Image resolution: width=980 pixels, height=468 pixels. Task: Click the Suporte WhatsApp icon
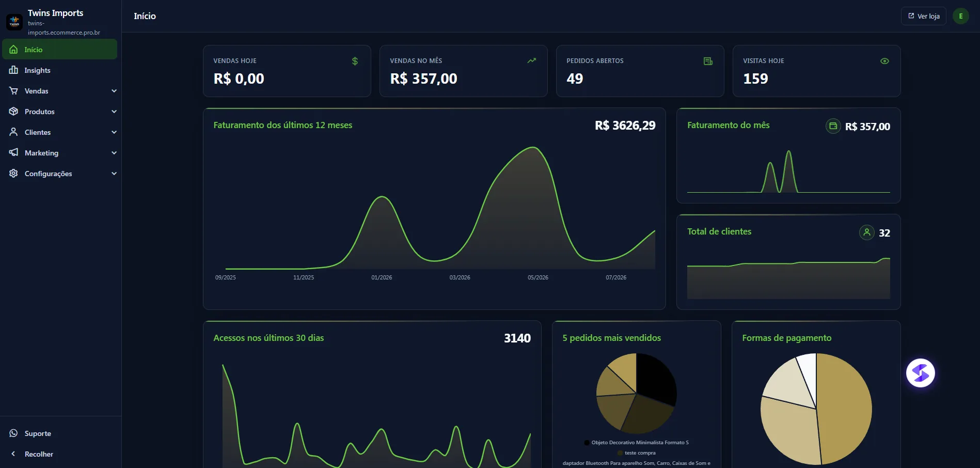(14, 433)
